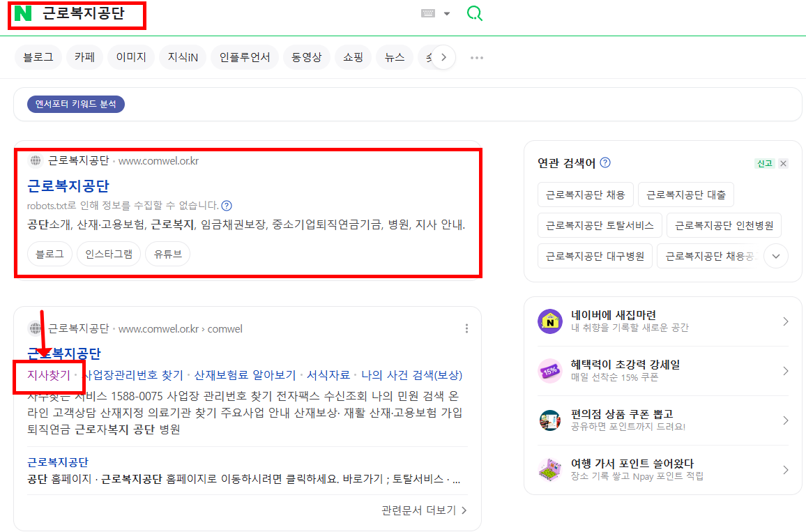Open the three-dot more tabs menu

coord(476,58)
